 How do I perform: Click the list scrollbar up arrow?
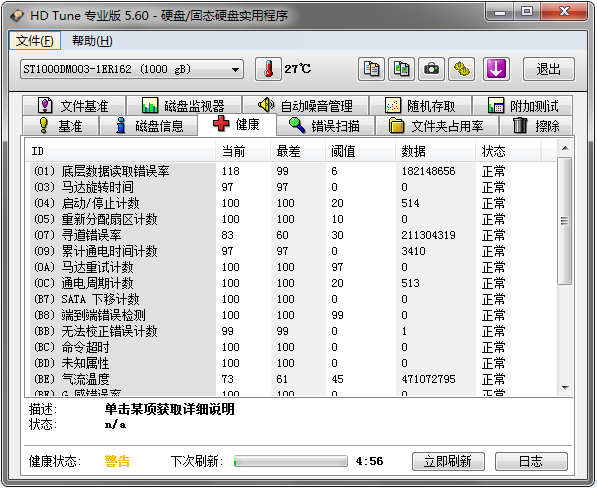[x=565, y=148]
